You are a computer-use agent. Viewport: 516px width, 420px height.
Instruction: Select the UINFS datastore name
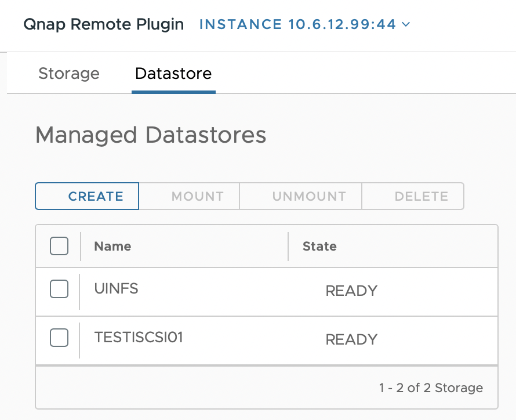[x=117, y=288]
